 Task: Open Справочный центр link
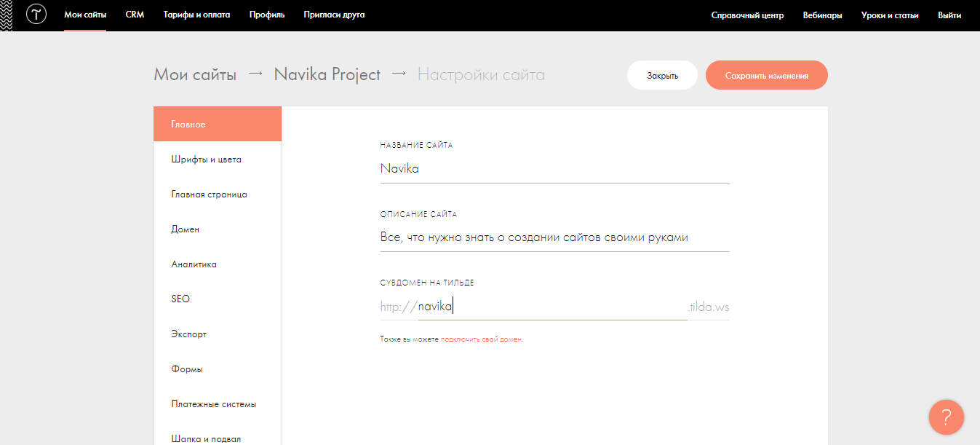(x=747, y=15)
